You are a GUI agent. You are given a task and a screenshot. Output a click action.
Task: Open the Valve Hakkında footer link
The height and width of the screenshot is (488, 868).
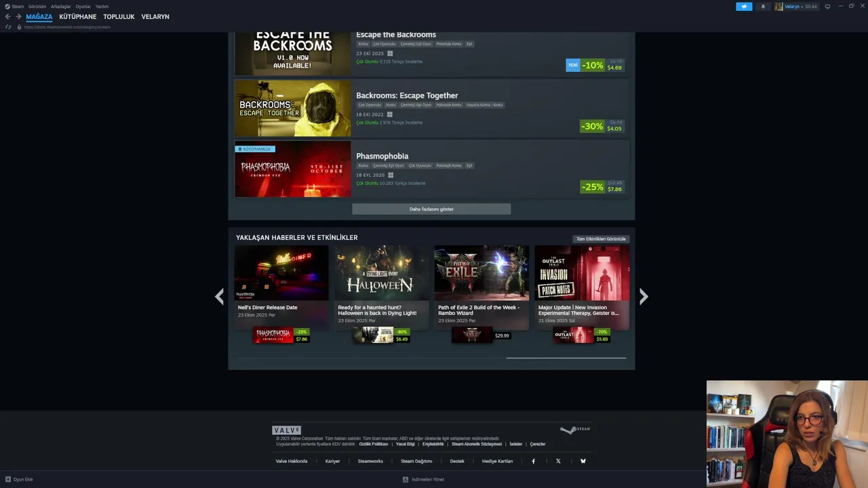292,461
